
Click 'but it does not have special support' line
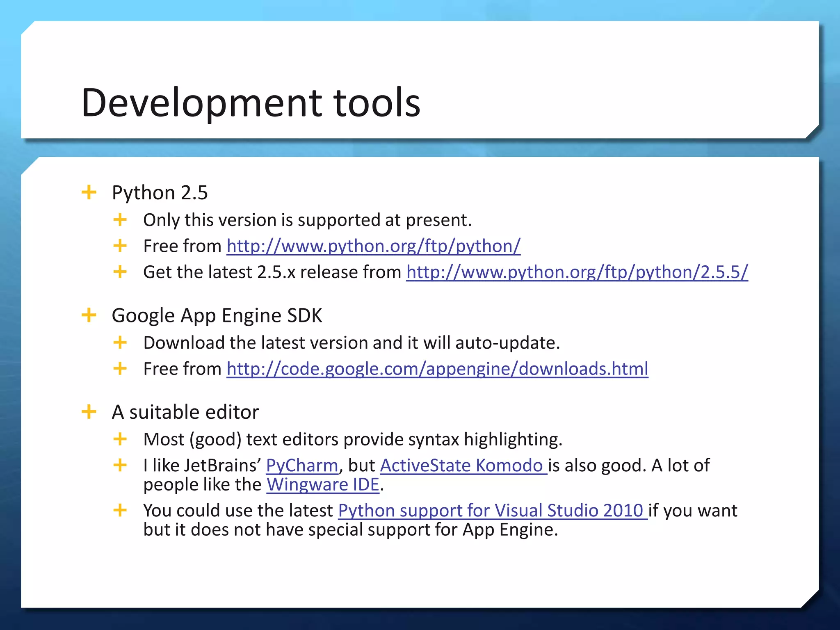coord(351,530)
